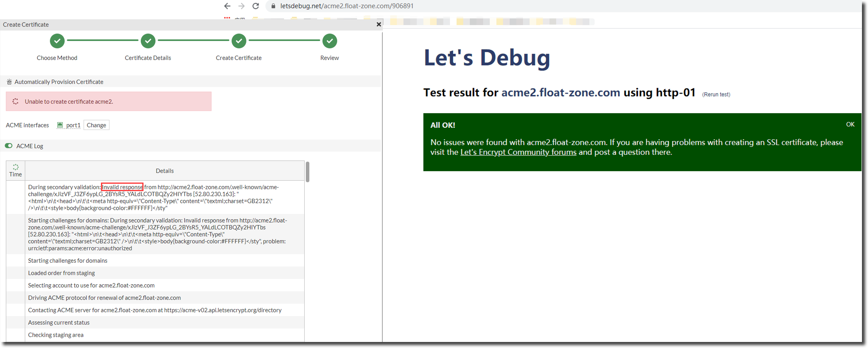The width and height of the screenshot is (868, 348).
Task: Click the padlock site info icon
Action: 273,6
